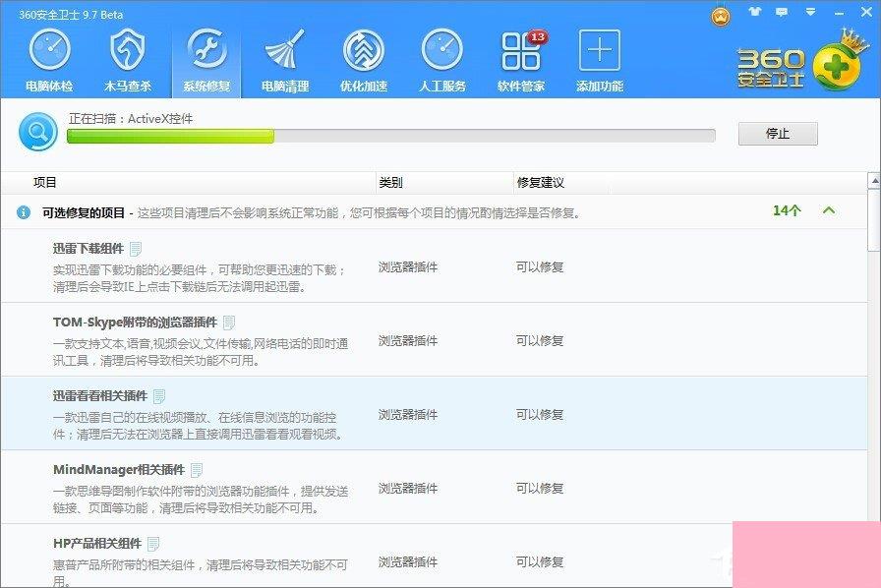
Task: Click 可以修复 in TOM-Skype row
Action: point(540,340)
